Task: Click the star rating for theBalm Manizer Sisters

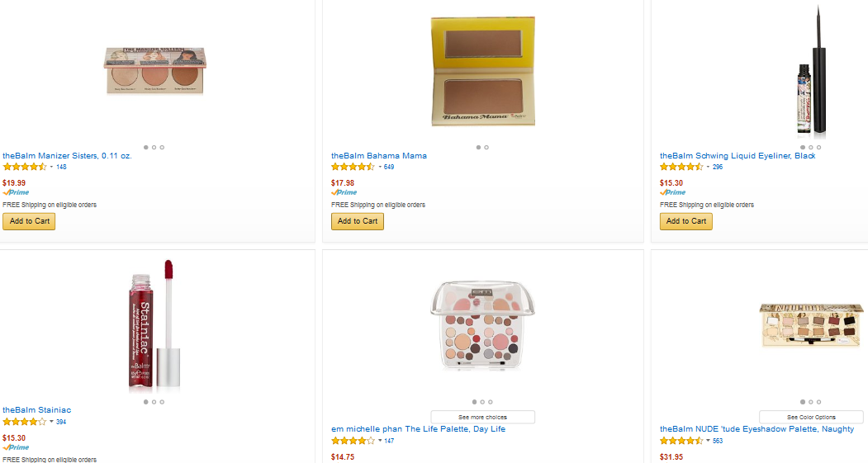Action: [x=25, y=167]
